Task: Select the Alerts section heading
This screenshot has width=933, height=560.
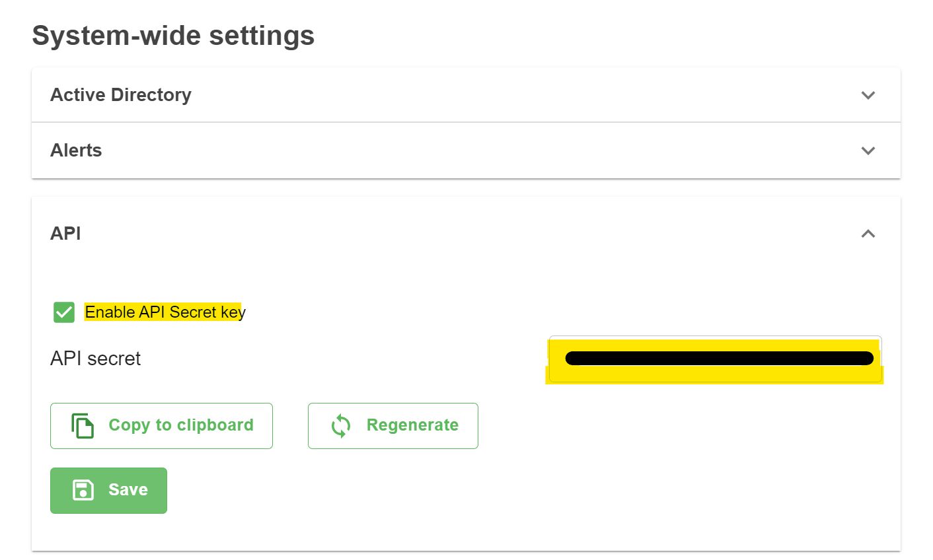Action: 76,151
